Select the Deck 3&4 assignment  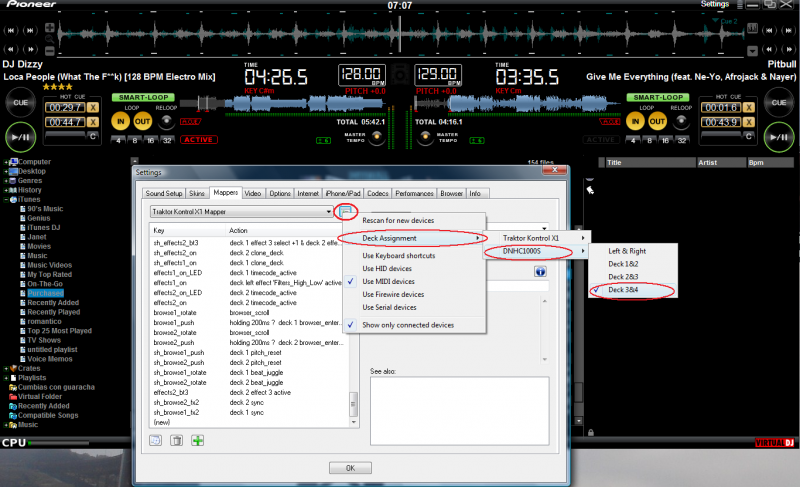630,290
